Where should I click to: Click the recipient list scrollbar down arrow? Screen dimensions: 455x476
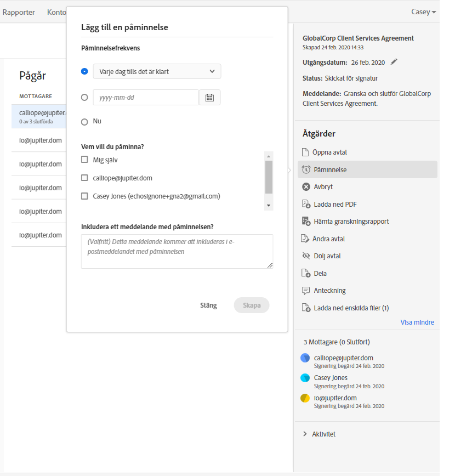269,205
